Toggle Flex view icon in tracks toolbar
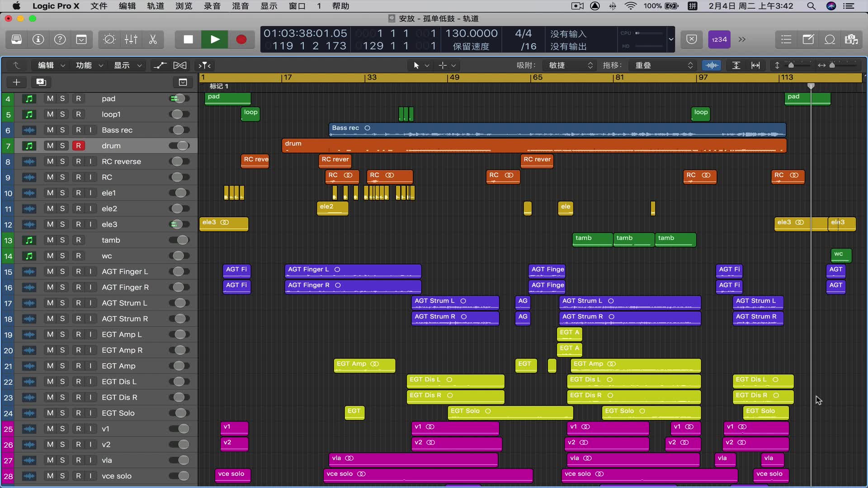This screenshot has height=488, width=868. [x=180, y=65]
